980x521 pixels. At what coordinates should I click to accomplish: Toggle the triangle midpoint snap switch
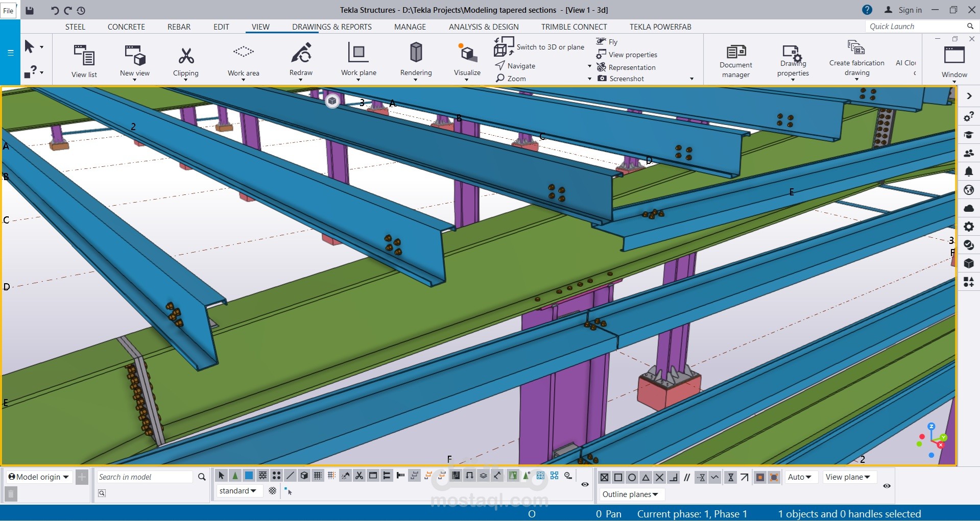(646, 478)
